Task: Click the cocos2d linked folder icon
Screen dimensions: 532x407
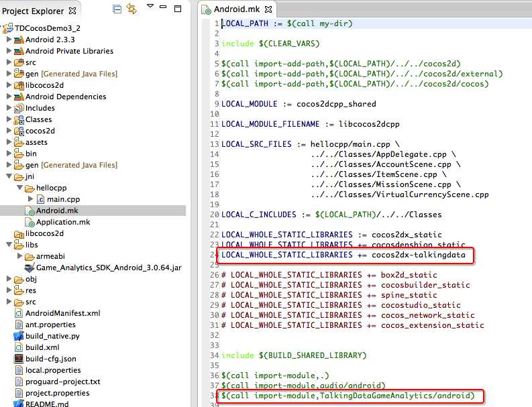Action: pos(19,131)
